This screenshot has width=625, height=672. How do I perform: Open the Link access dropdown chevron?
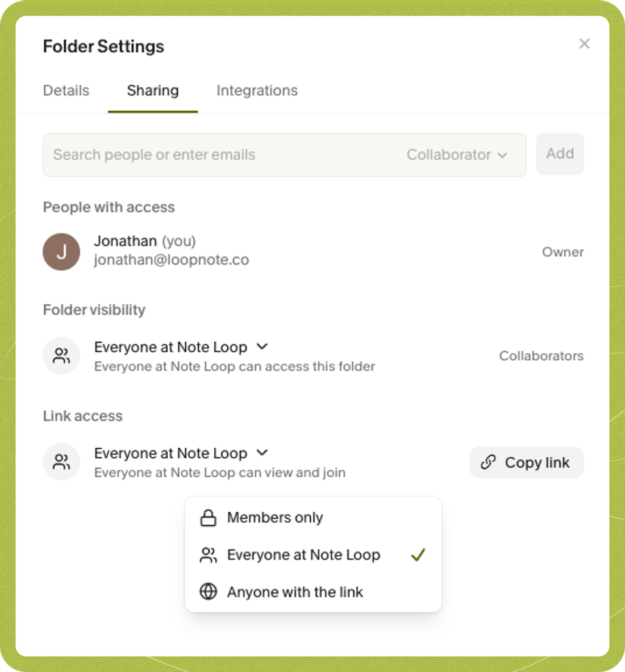262,453
